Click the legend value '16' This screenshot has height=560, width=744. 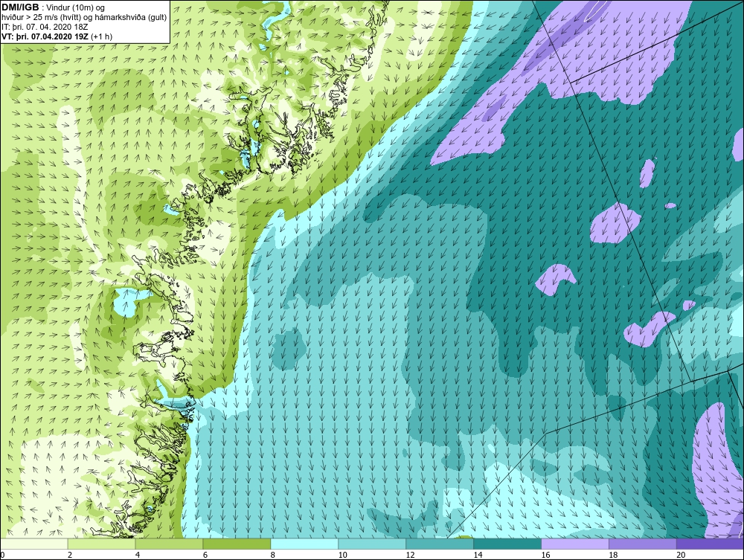click(545, 555)
